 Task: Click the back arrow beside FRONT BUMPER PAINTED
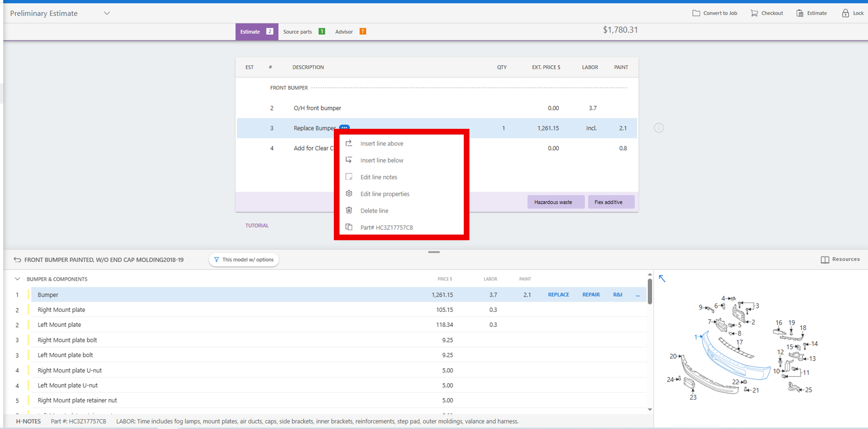coord(17,260)
